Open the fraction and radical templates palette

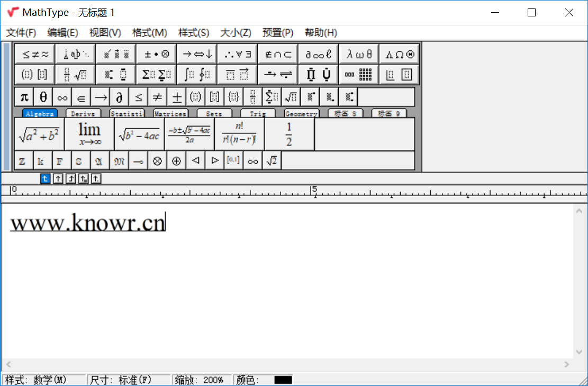(x=75, y=74)
